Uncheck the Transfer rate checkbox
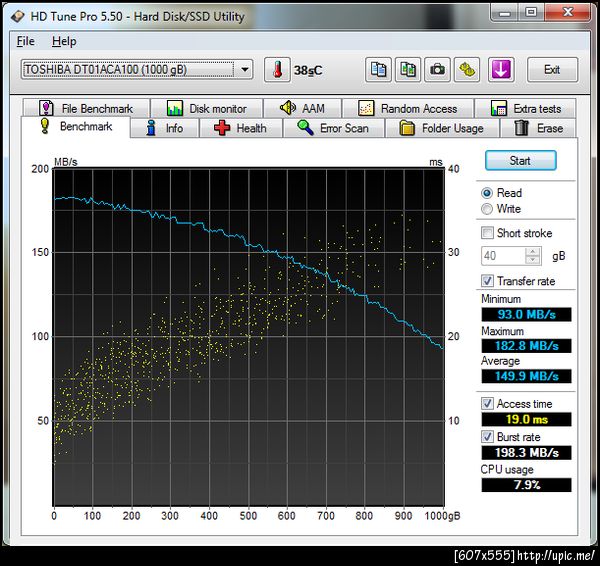 pos(487,281)
